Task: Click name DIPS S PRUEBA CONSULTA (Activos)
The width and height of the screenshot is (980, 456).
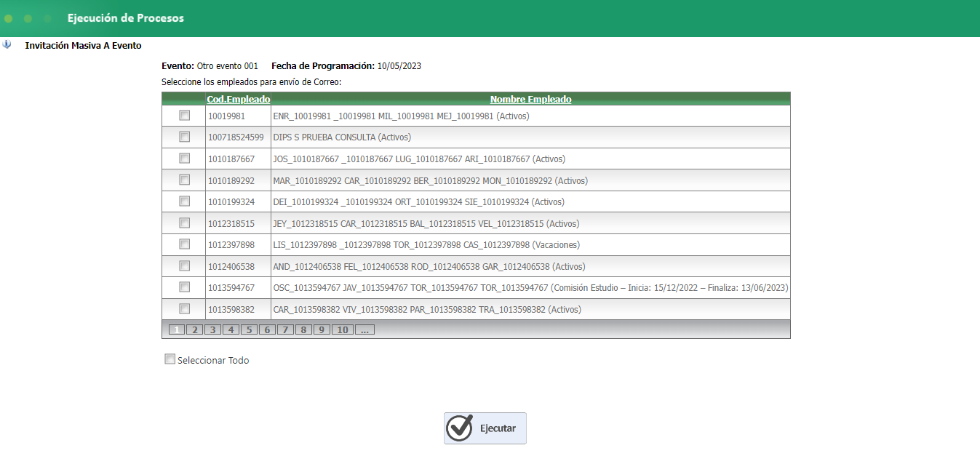Action: (342, 137)
